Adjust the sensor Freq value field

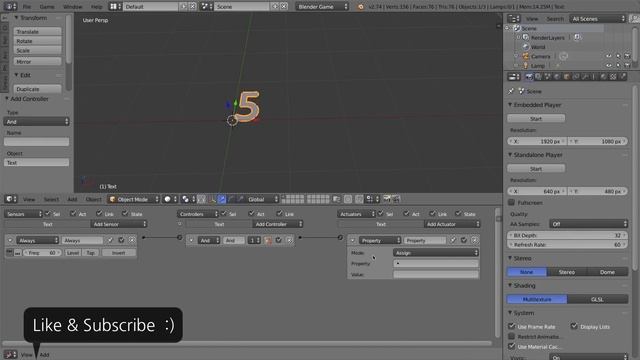point(42,253)
